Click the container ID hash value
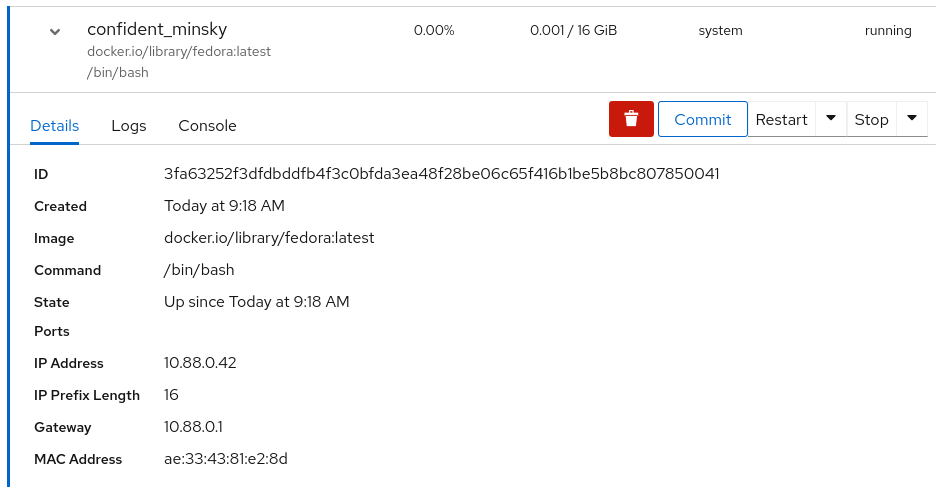Image resolution: width=945 pixels, height=495 pixels. (x=442, y=174)
